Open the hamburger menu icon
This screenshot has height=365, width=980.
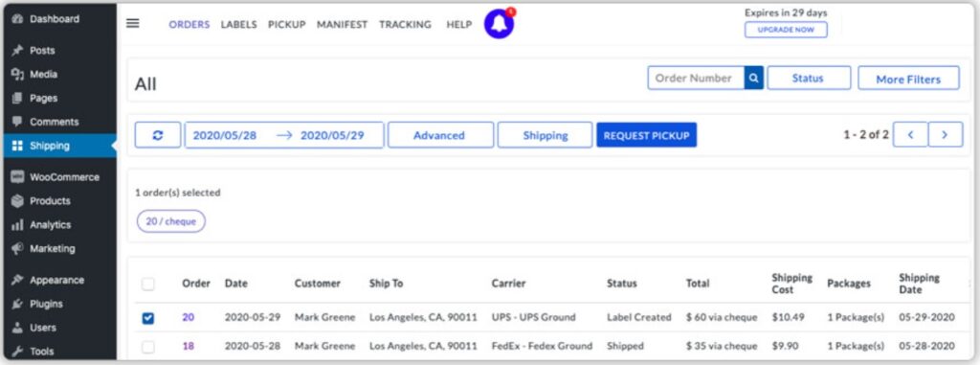pos(132,24)
